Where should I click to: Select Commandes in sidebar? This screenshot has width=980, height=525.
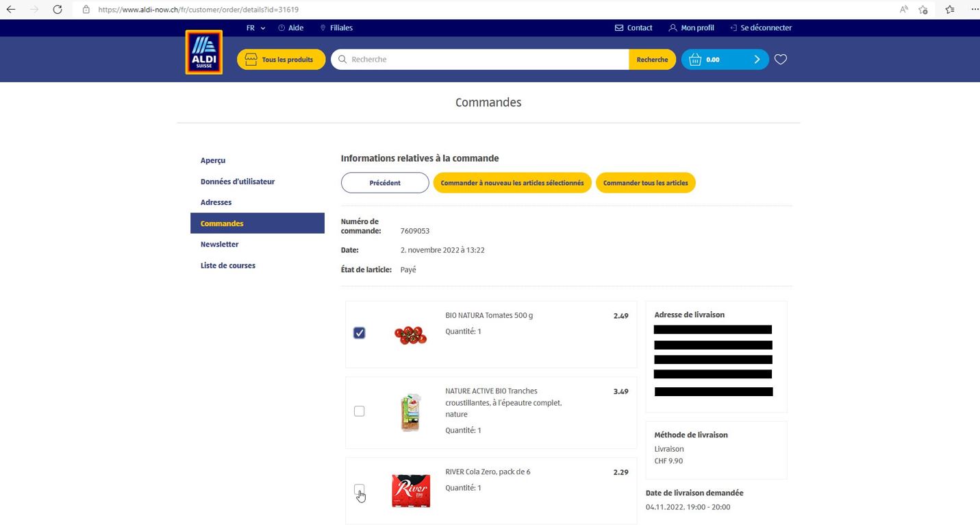point(257,223)
